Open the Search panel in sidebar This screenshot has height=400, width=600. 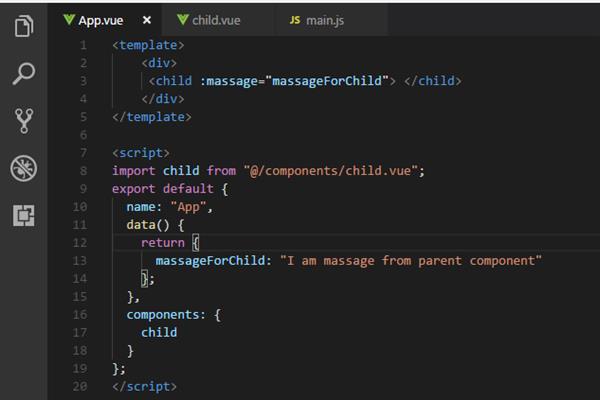click(x=23, y=73)
